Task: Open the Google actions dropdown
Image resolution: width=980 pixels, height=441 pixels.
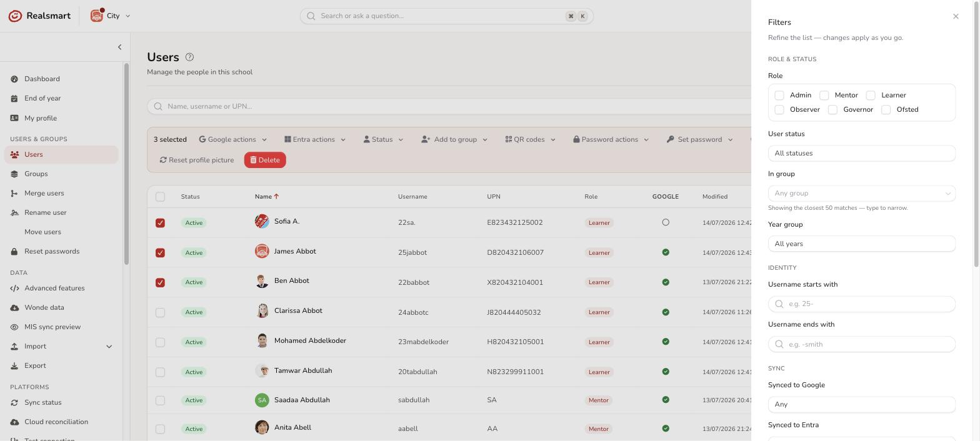Action: click(x=233, y=139)
